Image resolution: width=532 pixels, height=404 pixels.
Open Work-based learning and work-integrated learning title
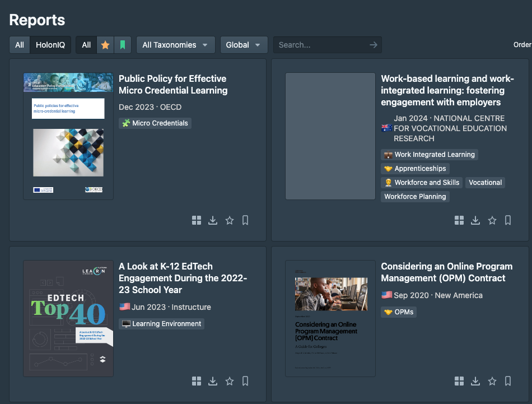(447, 90)
